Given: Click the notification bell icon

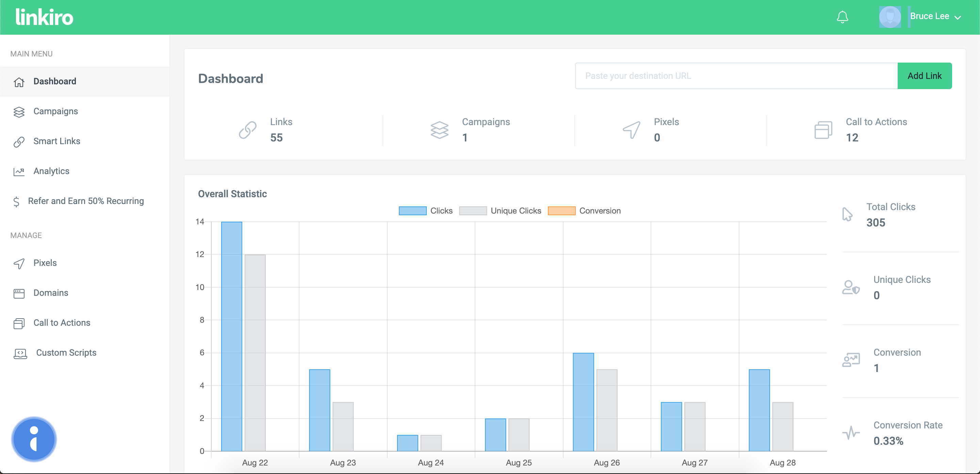Looking at the screenshot, I should [842, 17].
